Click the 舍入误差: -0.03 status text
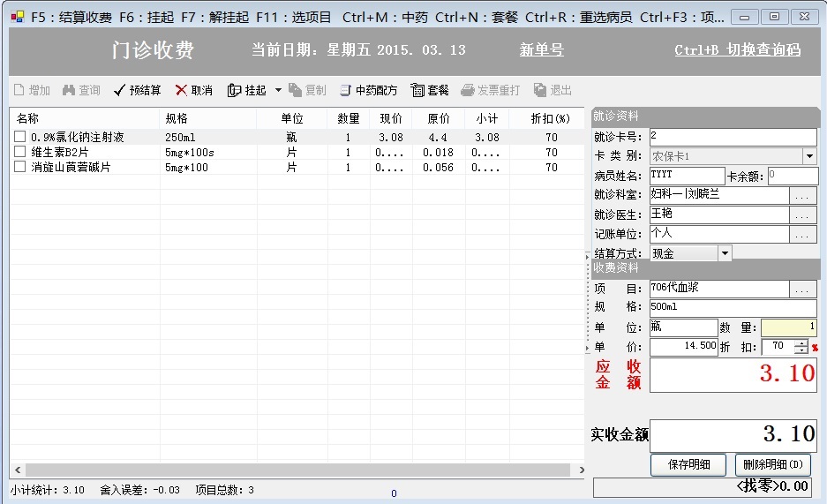The height and width of the screenshot is (504, 827). pos(139,490)
